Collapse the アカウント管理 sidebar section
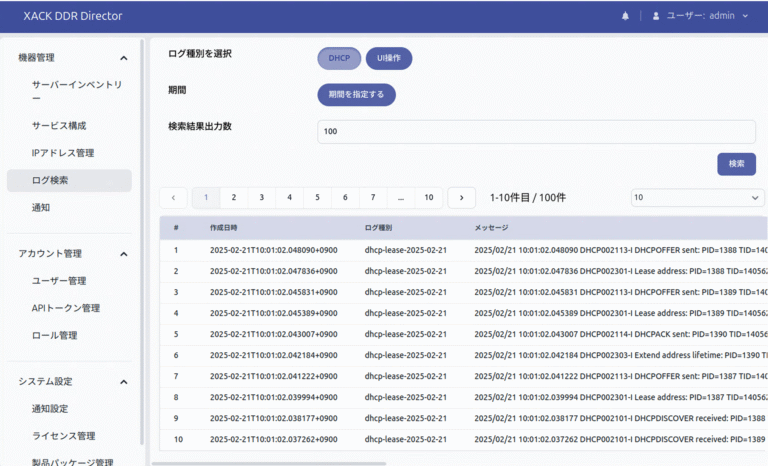Viewport: 768px width, 466px height. [x=124, y=254]
